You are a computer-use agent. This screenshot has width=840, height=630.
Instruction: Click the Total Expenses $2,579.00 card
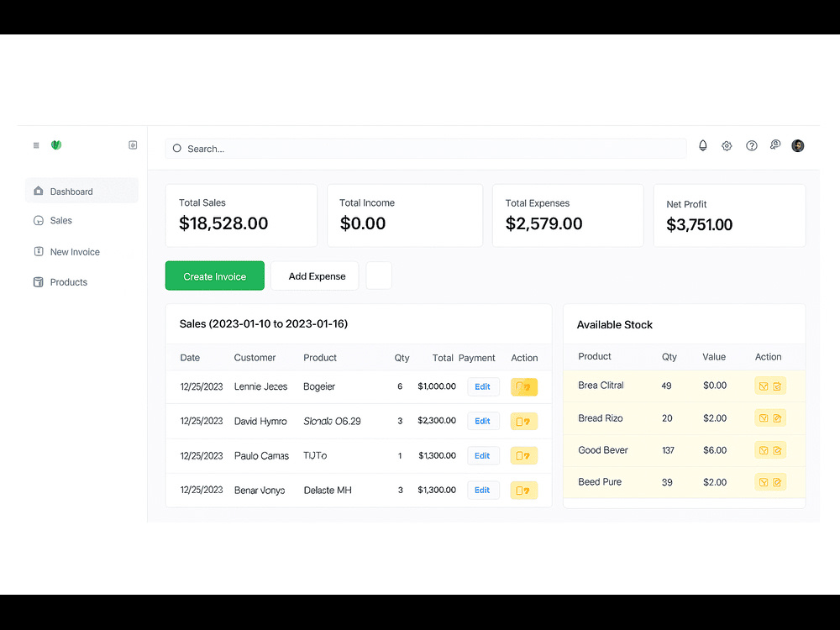tap(568, 215)
